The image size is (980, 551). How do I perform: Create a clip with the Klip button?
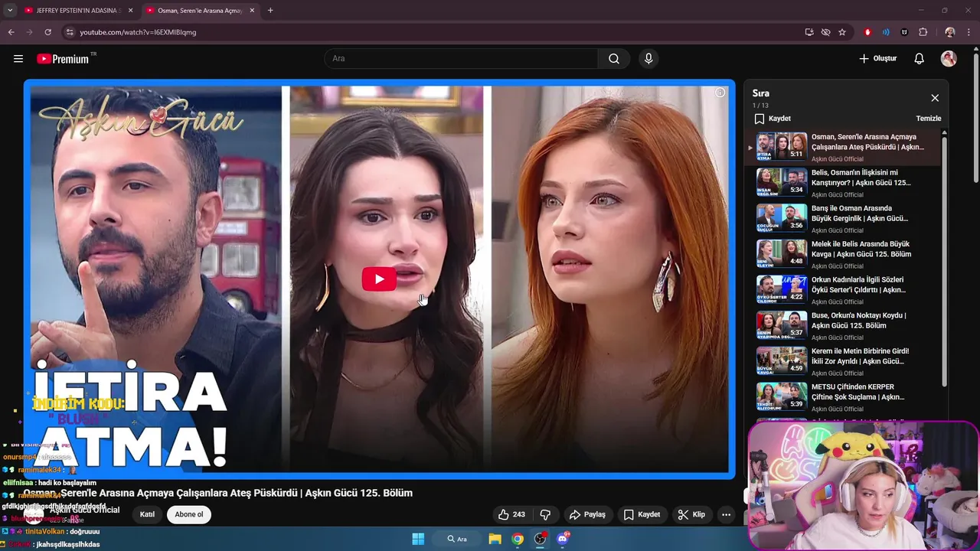691,514
